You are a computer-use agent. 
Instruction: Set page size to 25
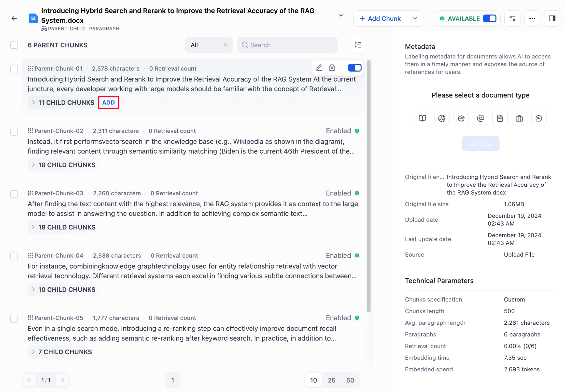coord(331,380)
